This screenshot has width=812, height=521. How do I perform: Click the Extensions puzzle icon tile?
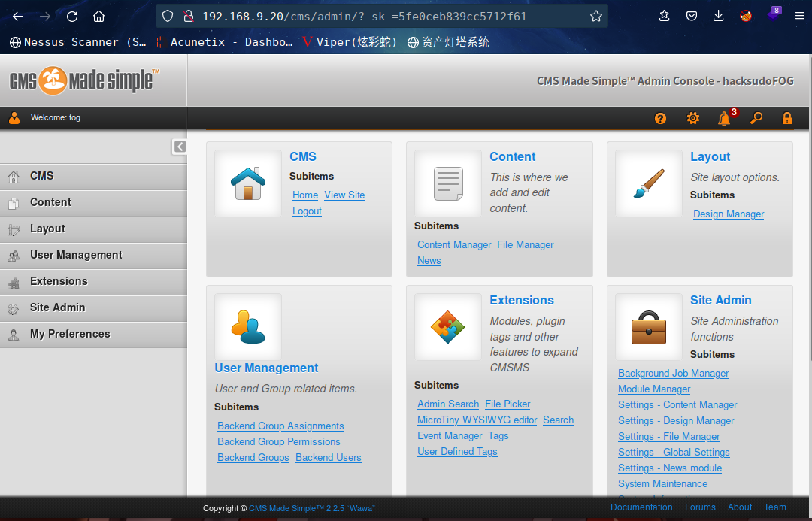pos(448,327)
